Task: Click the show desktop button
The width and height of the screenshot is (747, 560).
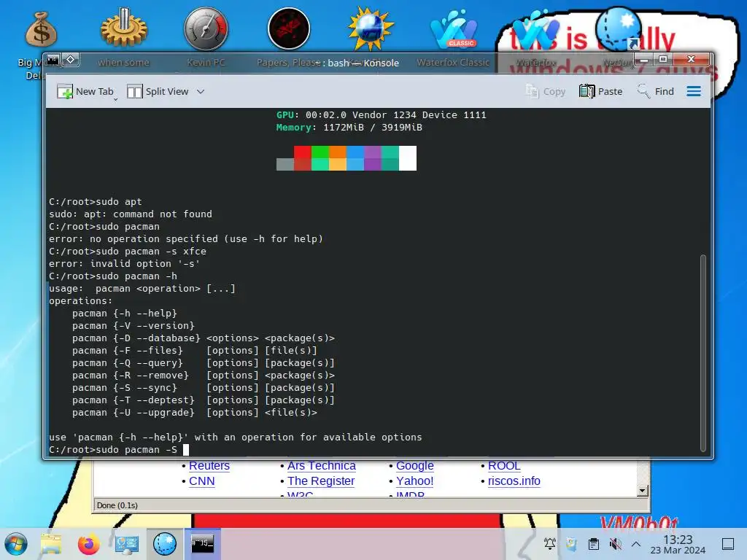Action: [728, 544]
